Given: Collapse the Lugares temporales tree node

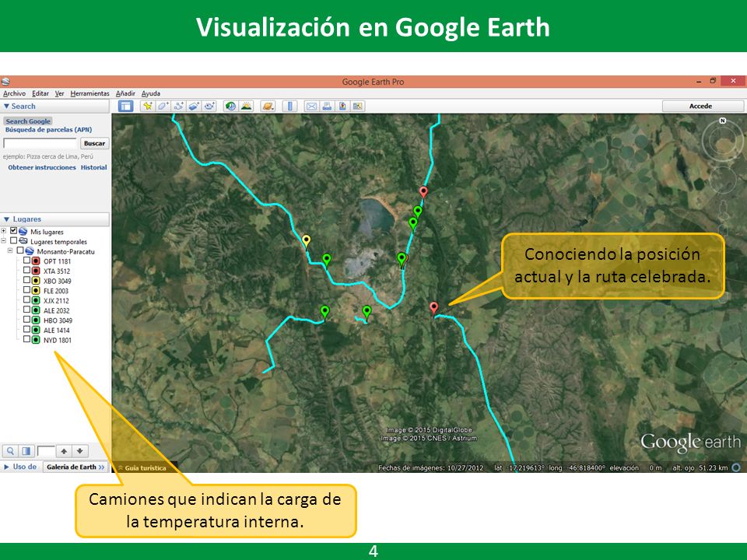Looking at the screenshot, I should (x=4, y=241).
